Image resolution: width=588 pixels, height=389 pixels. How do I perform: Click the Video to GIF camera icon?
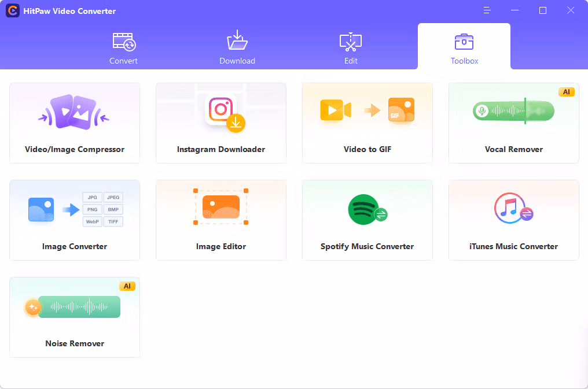(336, 110)
